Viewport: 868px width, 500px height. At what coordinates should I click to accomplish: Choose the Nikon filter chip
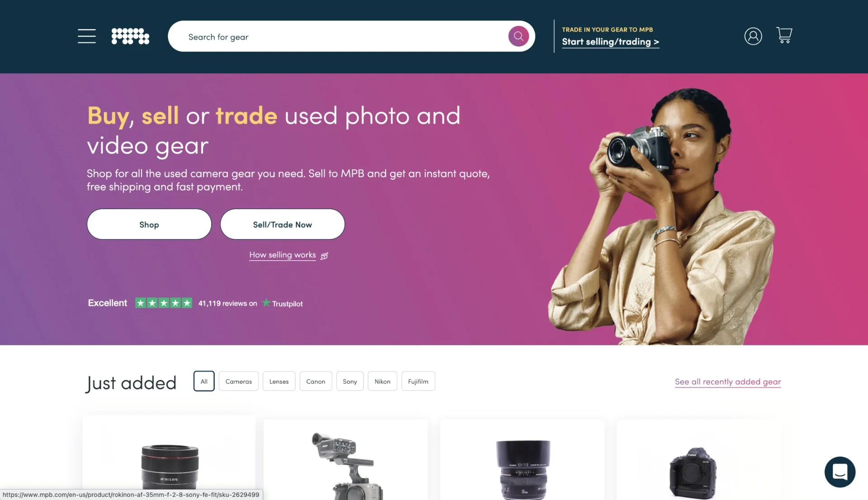pyautogui.click(x=382, y=381)
